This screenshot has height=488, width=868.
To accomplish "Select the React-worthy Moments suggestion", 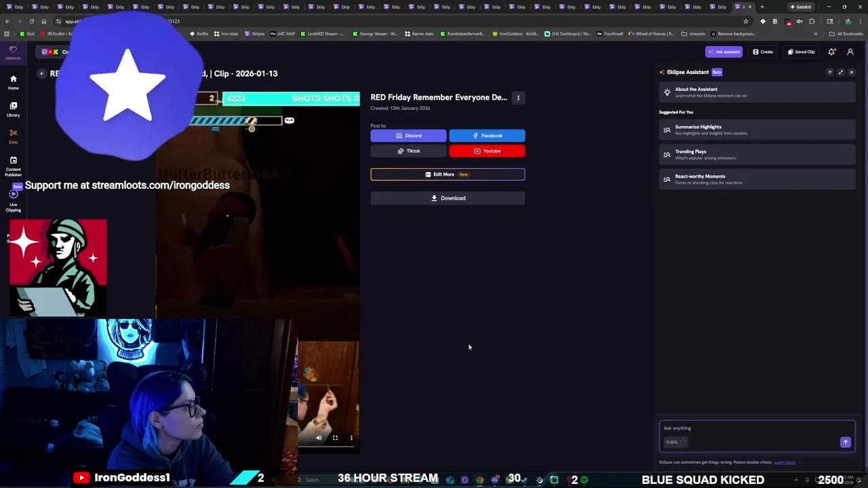I will [x=757, y=179].
